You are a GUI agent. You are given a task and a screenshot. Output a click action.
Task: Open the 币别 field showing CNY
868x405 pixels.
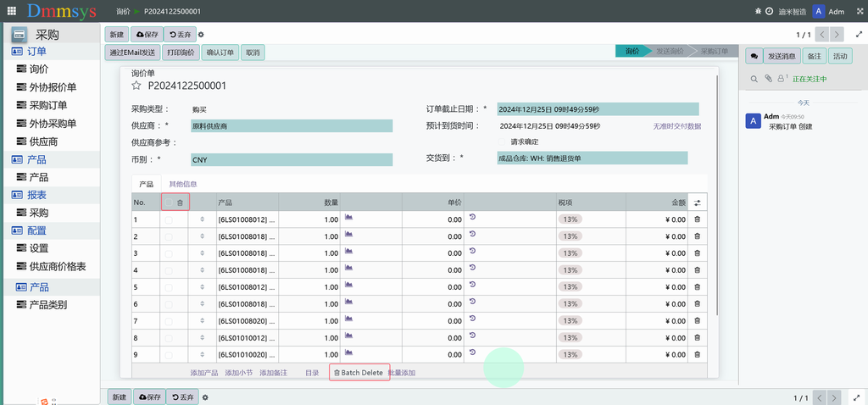[292, 160]
